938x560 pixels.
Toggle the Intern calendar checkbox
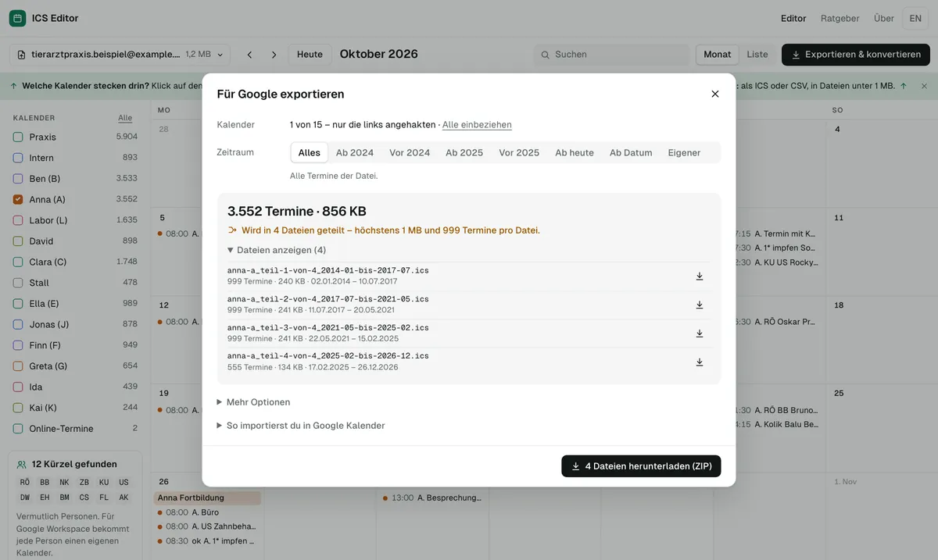(x=18, y=158)
